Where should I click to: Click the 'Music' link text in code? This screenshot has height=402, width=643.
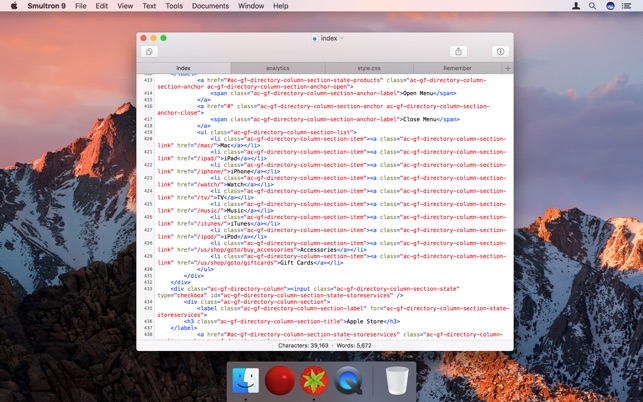tap(235, 211)
